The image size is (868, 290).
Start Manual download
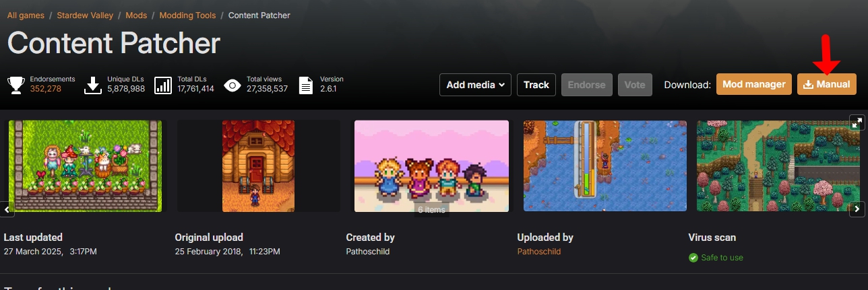(x=827, y=85)
